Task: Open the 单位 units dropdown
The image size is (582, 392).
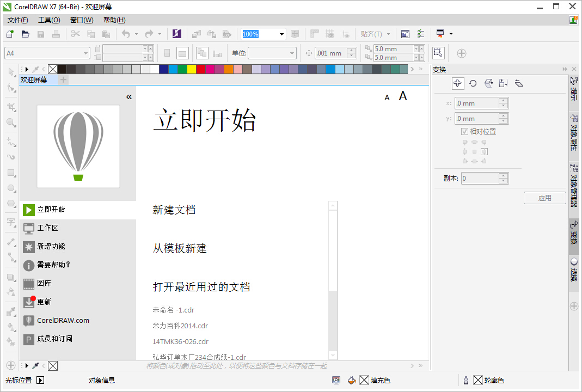Action: click(292, 53)
